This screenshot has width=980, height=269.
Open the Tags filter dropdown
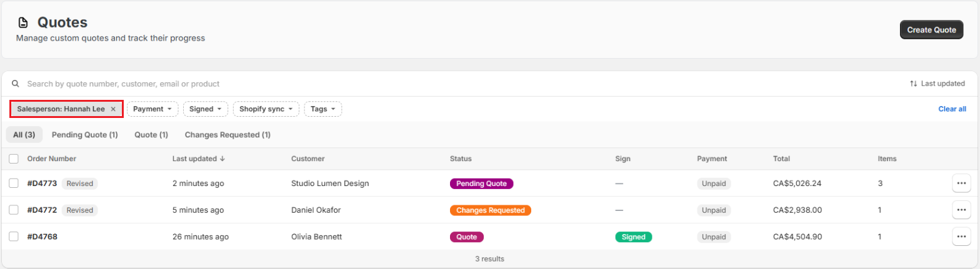point(323,109)
